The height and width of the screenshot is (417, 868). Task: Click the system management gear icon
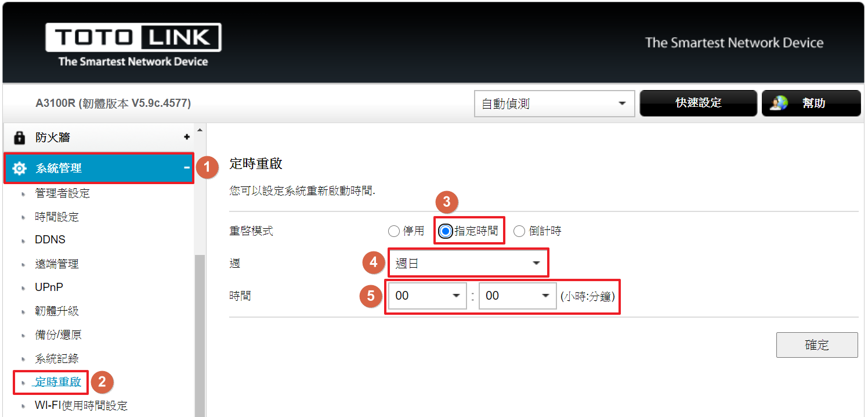pos(19,168)
